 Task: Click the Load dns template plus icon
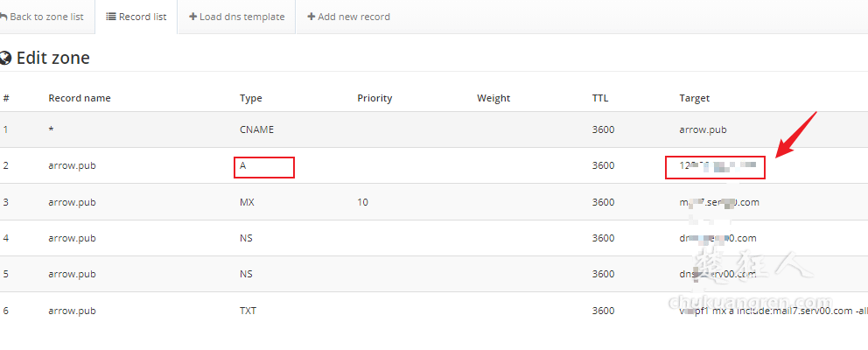click(192, 17)
